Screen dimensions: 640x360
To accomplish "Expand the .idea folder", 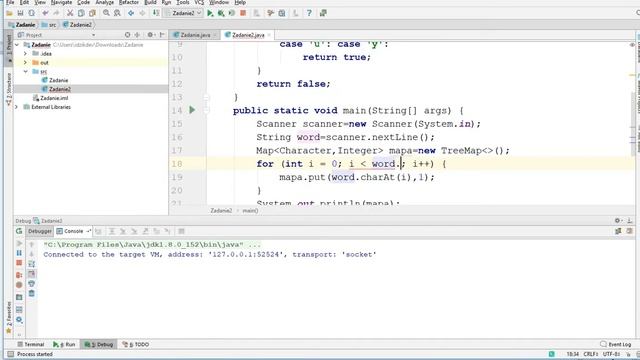I will click(x=25, y=54).
